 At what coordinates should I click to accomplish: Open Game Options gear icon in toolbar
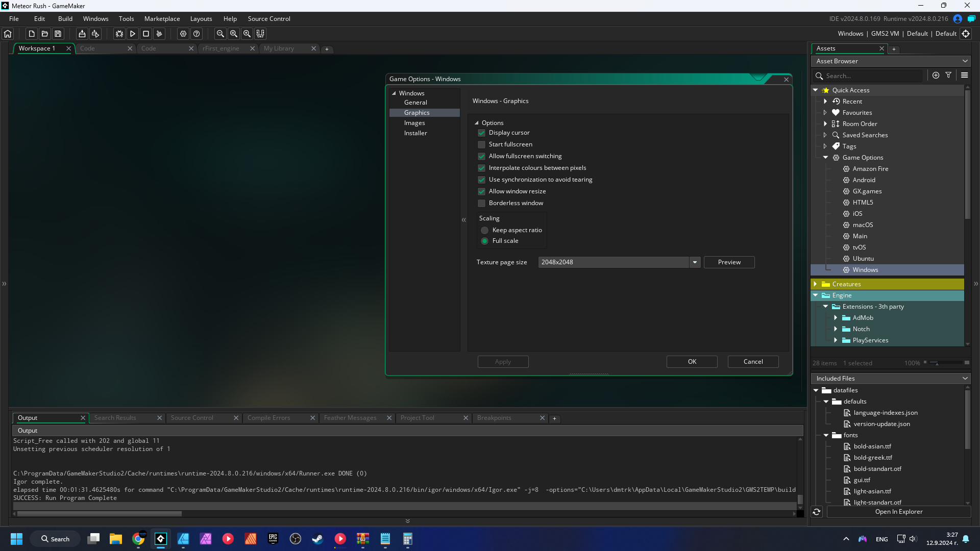tap(183, 34)
